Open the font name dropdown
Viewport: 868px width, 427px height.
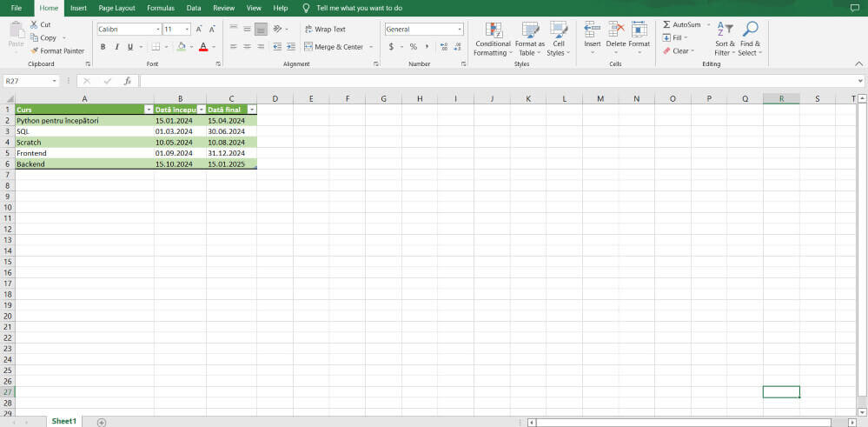tap(158, 30)
